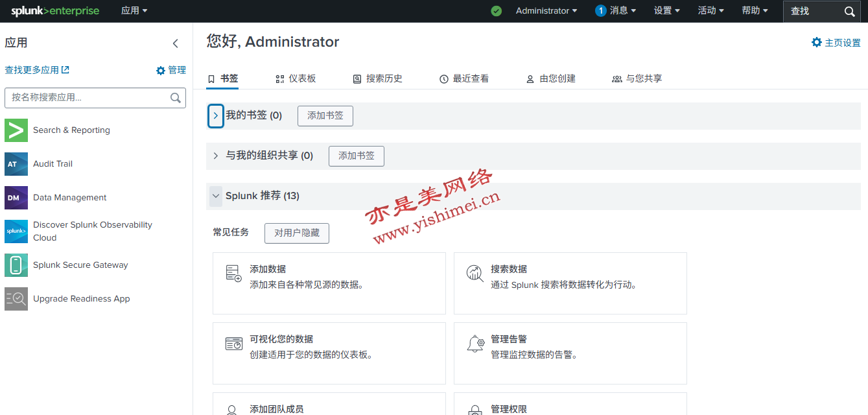The image size is (868, 415).
Task: Switch to the 书签 tab
Action: (x=222, y=78)
